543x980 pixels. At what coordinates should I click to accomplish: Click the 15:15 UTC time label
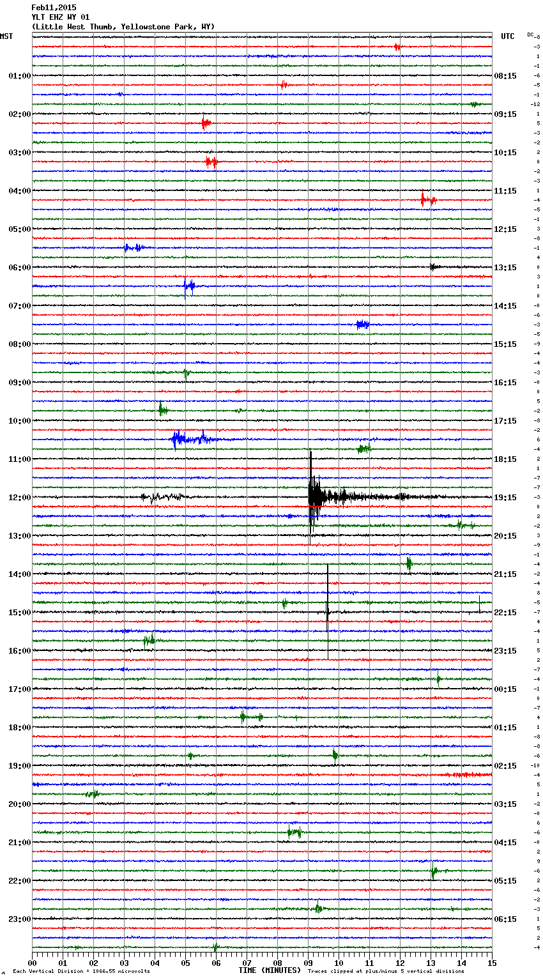point(505,344)
